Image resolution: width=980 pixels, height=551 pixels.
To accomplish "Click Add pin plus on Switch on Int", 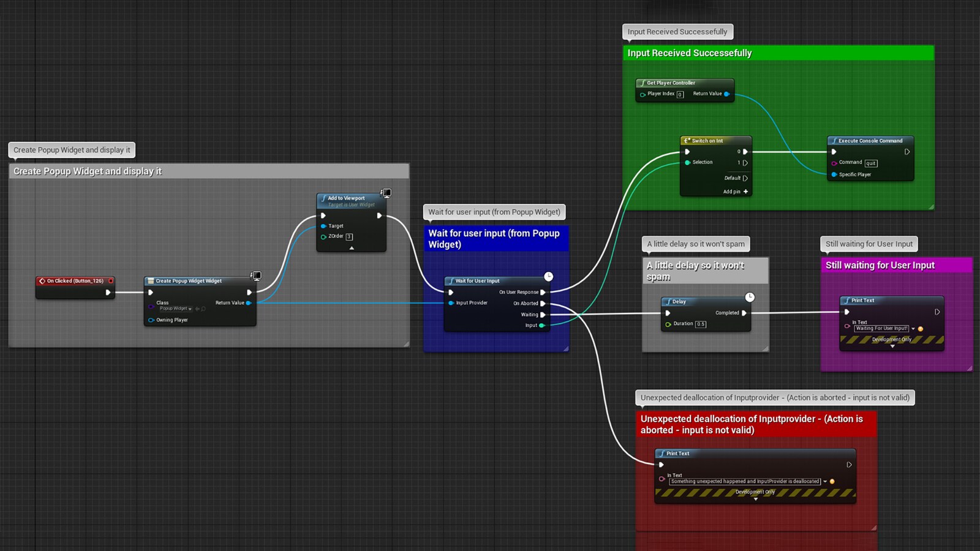I will pyautogui.click(x=745, y=192).
